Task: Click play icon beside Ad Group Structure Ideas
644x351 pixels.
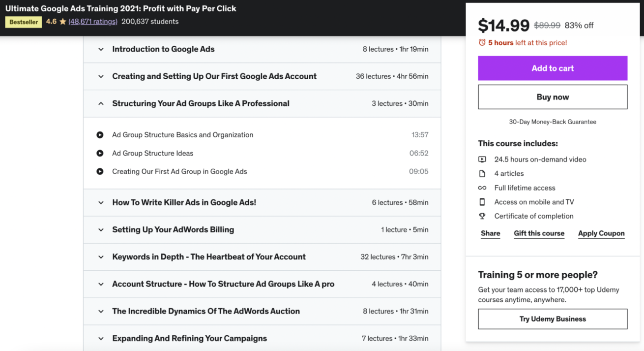Action: tap(100, 153)
